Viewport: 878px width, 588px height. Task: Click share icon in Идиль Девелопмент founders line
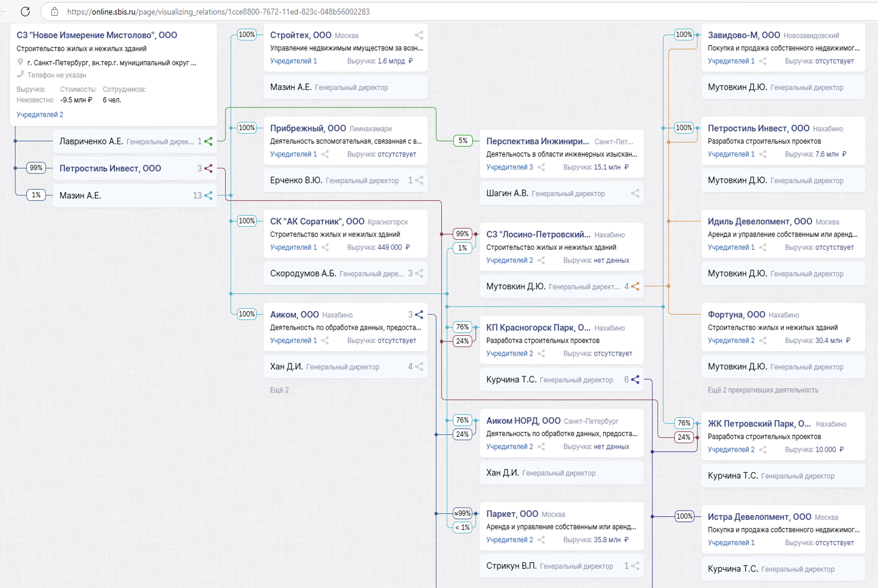pyautogui.click(x=763, y=247)
